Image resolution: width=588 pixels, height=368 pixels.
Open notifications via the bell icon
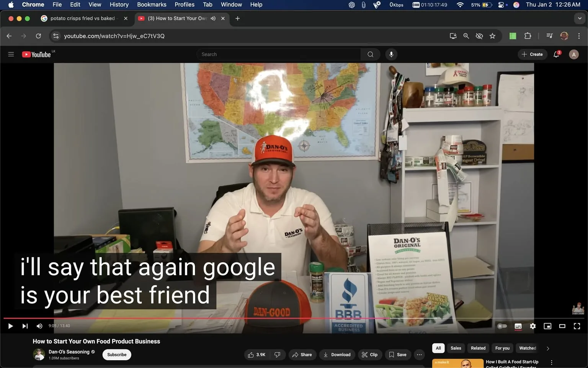coord(556,54)
